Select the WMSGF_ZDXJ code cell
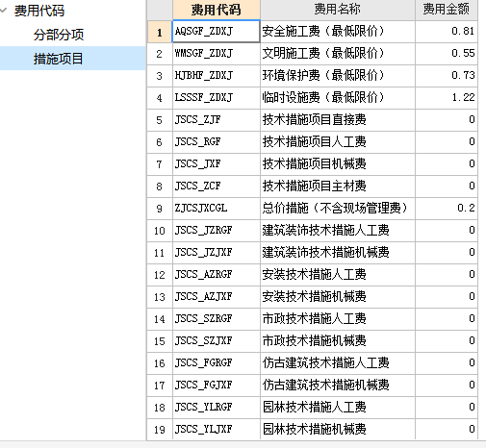Viewport: 486px width, 448px height. (217, 54)
